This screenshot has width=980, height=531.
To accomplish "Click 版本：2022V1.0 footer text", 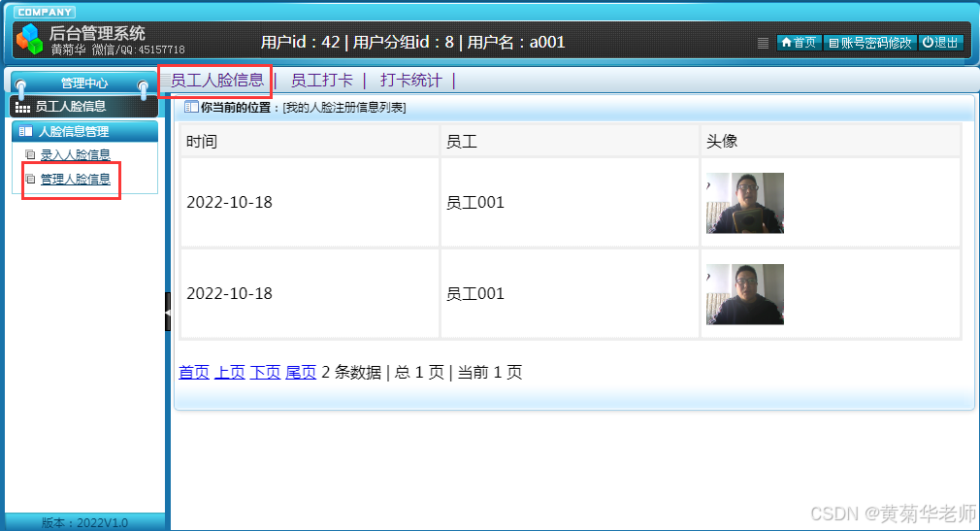I will (85, 523).
